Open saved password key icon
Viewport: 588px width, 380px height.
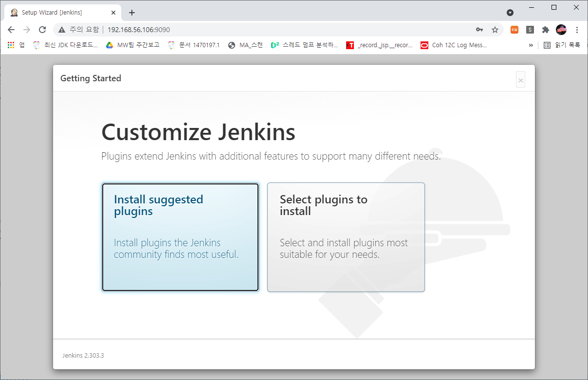coord(479,30)
